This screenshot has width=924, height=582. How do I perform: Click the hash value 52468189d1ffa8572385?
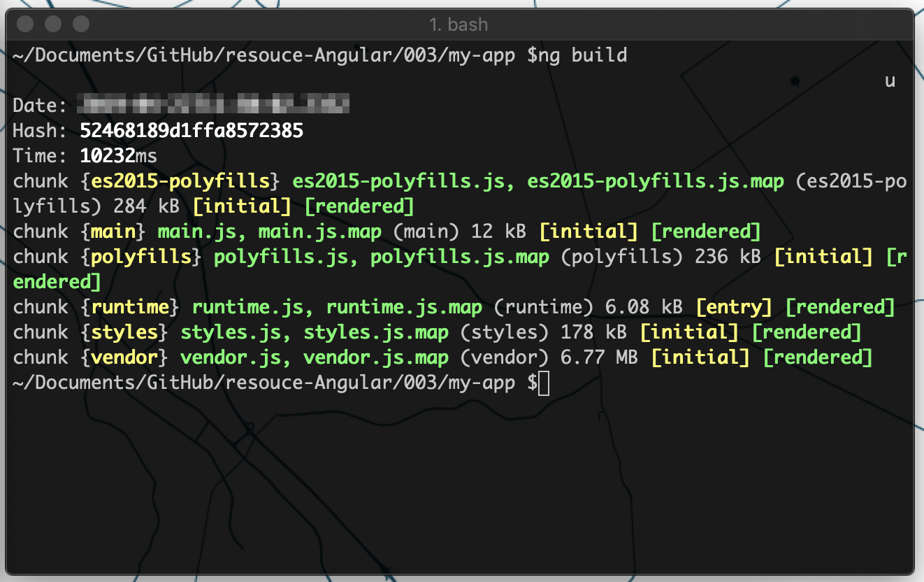192,131
